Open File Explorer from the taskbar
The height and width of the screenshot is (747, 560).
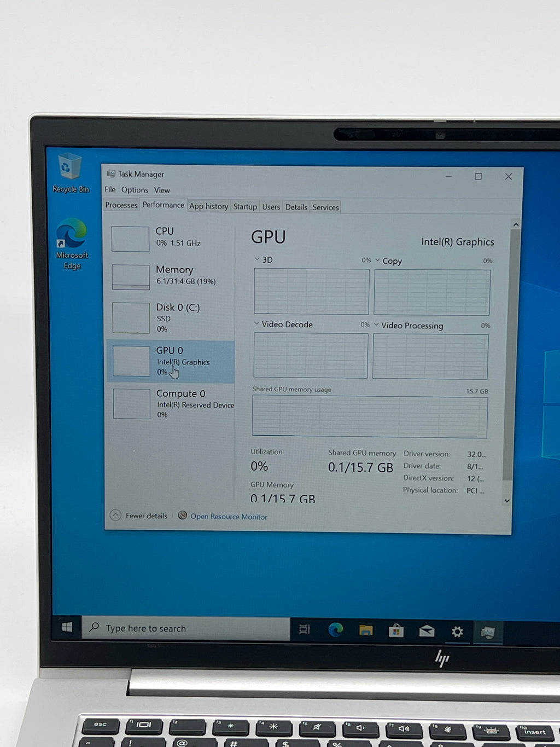366,630
